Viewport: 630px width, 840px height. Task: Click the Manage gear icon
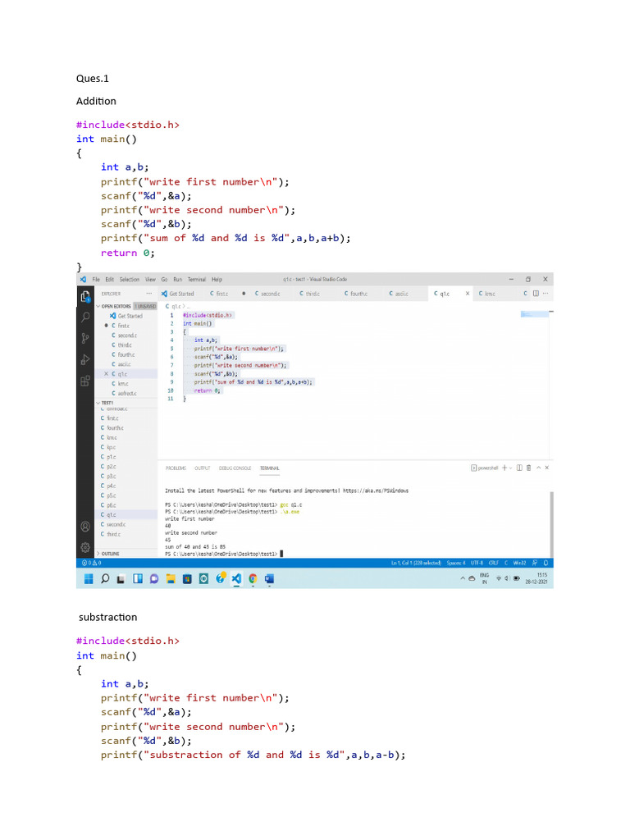(x=85, y=547)
